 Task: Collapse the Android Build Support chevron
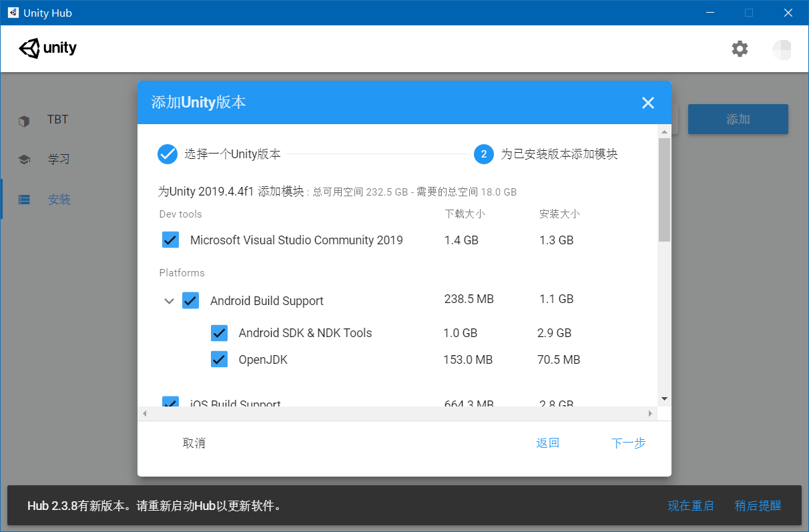pyautogui.click(x=169, y=301)
